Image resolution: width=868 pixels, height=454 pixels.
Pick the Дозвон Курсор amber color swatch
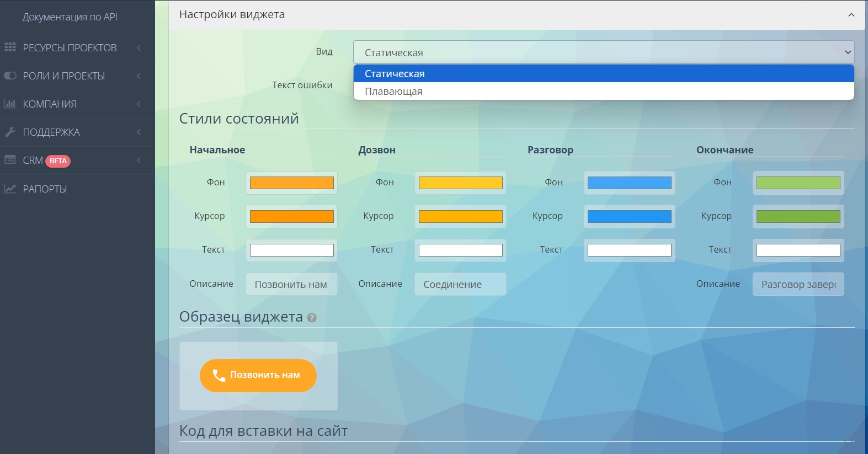(x=460, y=216)
